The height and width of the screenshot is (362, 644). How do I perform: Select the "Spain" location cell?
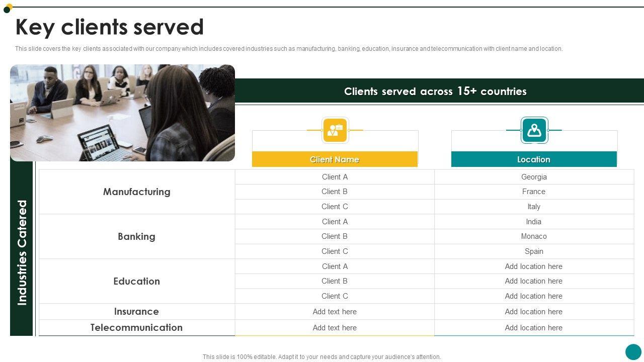point(534,251)
